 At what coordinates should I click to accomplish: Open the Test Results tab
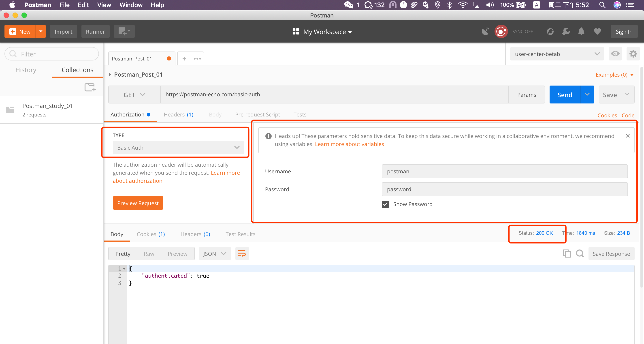pos(240,234)
